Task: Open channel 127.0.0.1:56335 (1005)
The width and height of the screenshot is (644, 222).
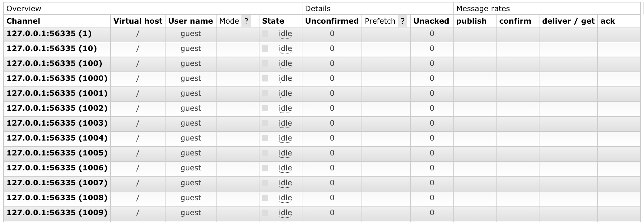Action: (58, 153)
